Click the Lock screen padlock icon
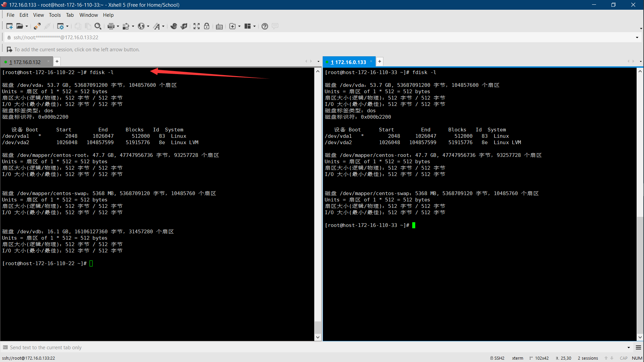This screenshot has width=644, height=362. pos(207,26)
